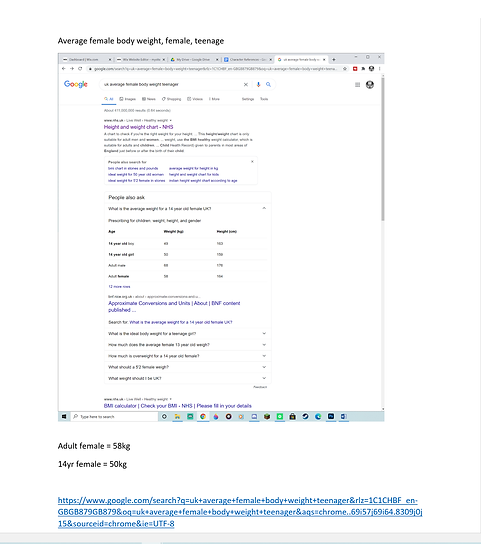Viewport: 481px width, 544px height.
Task: Switch to the Wix Website Editor tab
Action: [141, 60]
